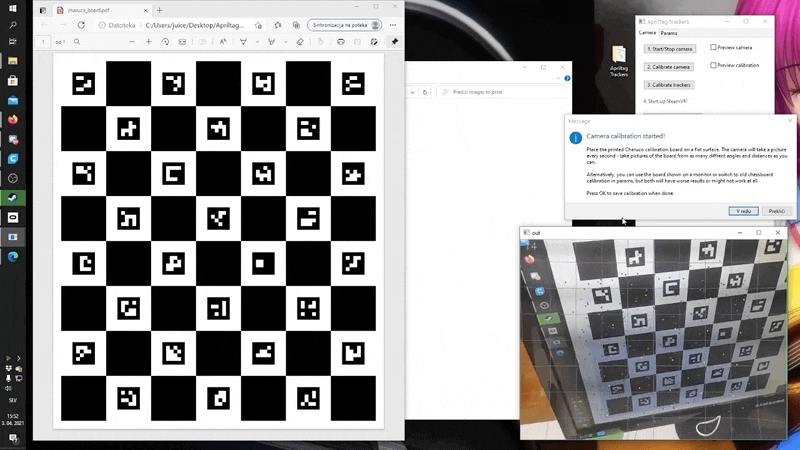Select PDF draw pen tool

243,42
